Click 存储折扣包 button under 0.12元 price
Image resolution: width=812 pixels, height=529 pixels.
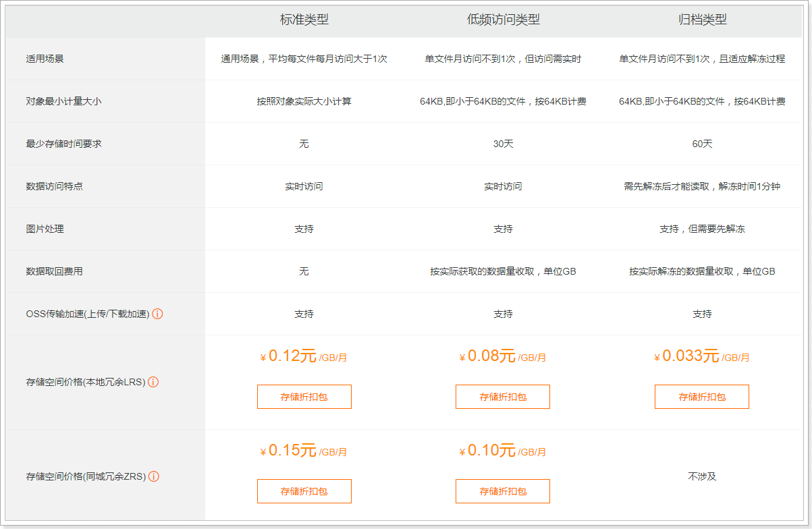point(304,397)
